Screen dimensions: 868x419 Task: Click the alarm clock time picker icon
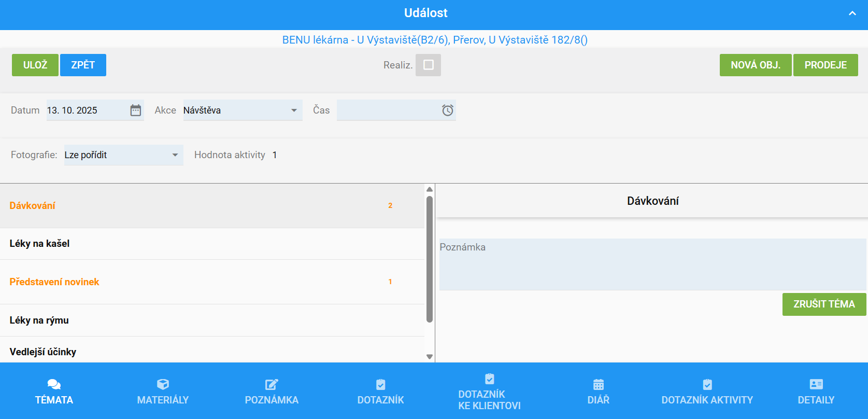pyautogui.click(x=448, y=110)
